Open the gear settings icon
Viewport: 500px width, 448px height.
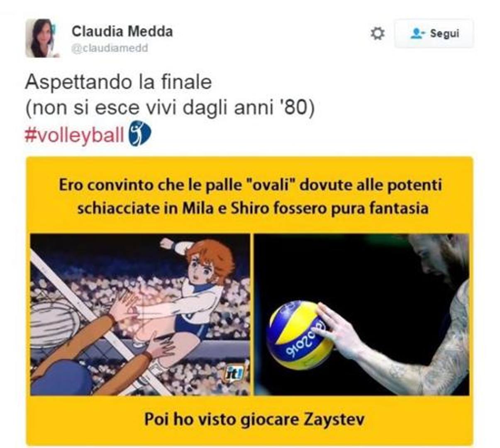coord(377,33)
